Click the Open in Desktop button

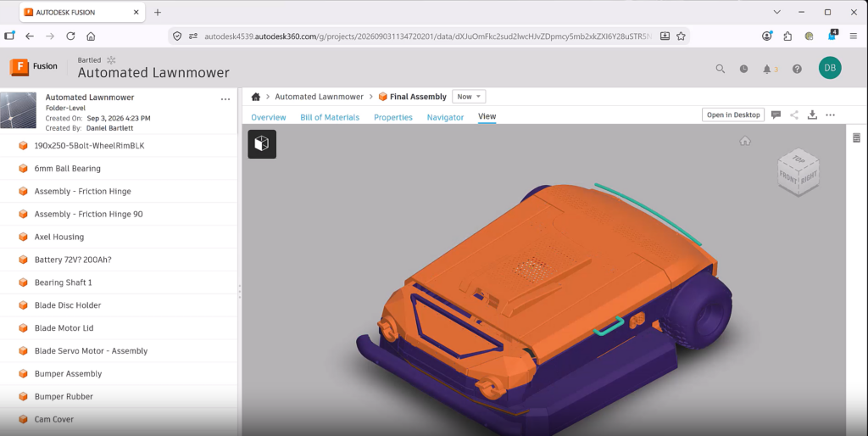(733, 115)
